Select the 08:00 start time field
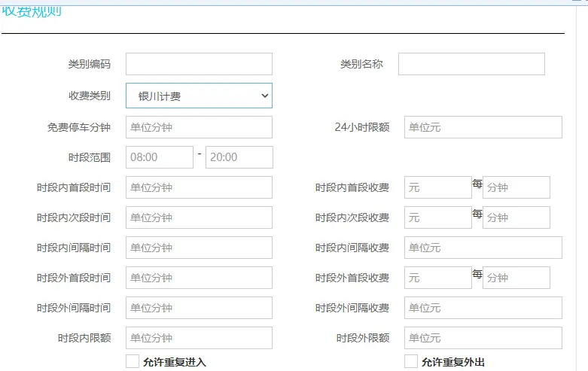 pos(160,157)
